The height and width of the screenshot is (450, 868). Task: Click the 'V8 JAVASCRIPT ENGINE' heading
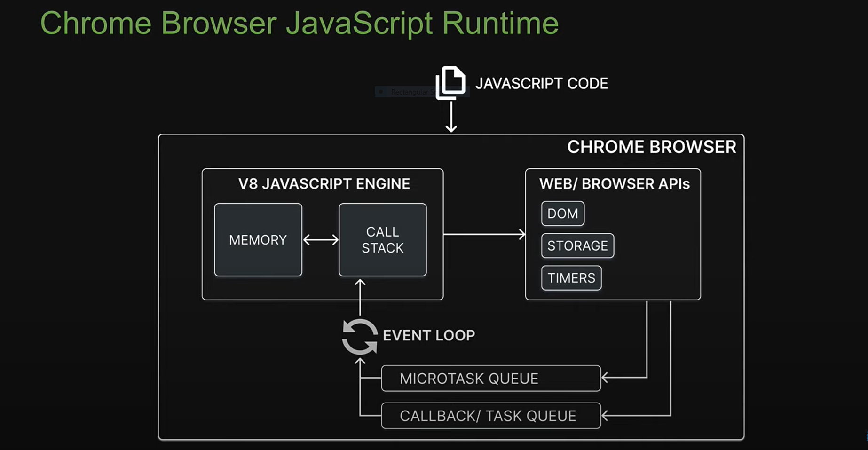[x=324, y=184]
